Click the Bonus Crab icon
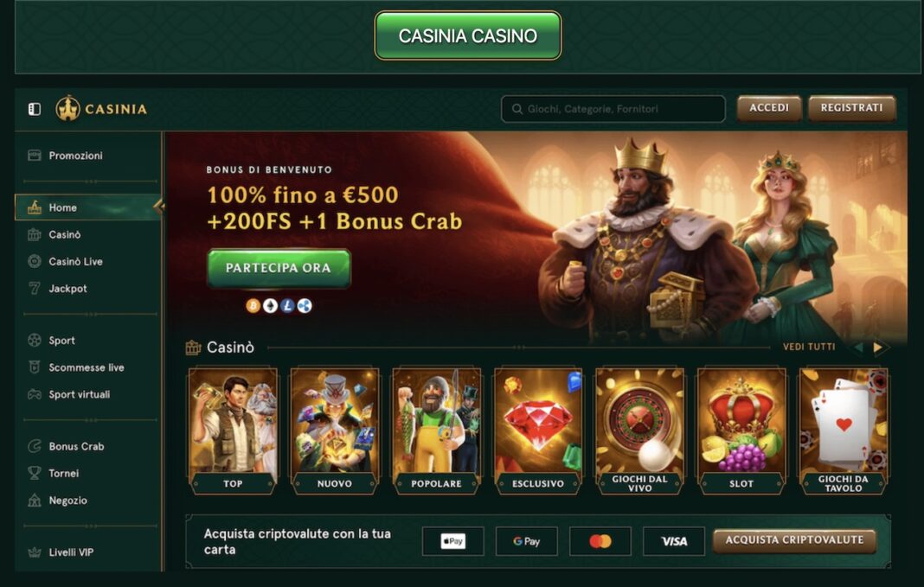This screenshot has width=924, height=587. coord(35,446)
